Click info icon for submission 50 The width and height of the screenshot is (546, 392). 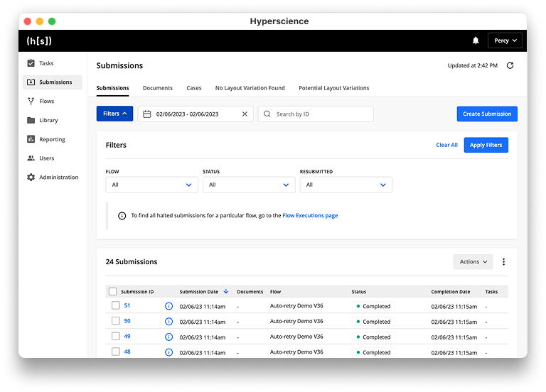coord(168,322)
